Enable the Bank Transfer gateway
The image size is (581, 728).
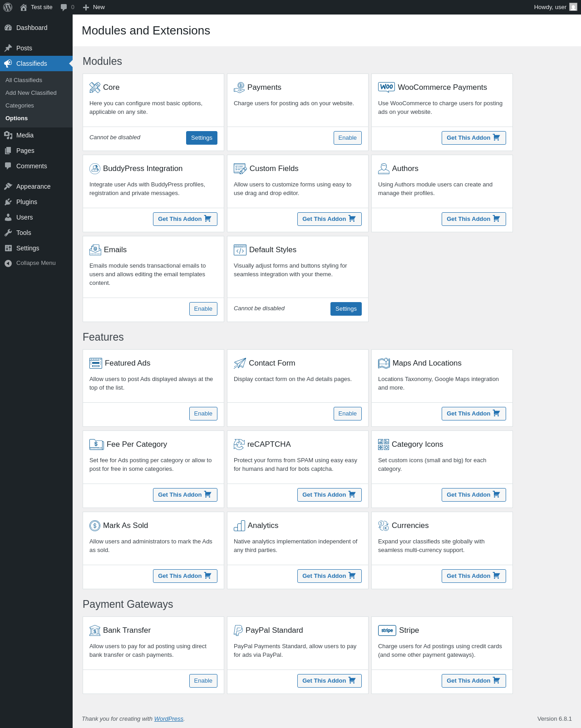pyautogui.click(x=203, y=681)
